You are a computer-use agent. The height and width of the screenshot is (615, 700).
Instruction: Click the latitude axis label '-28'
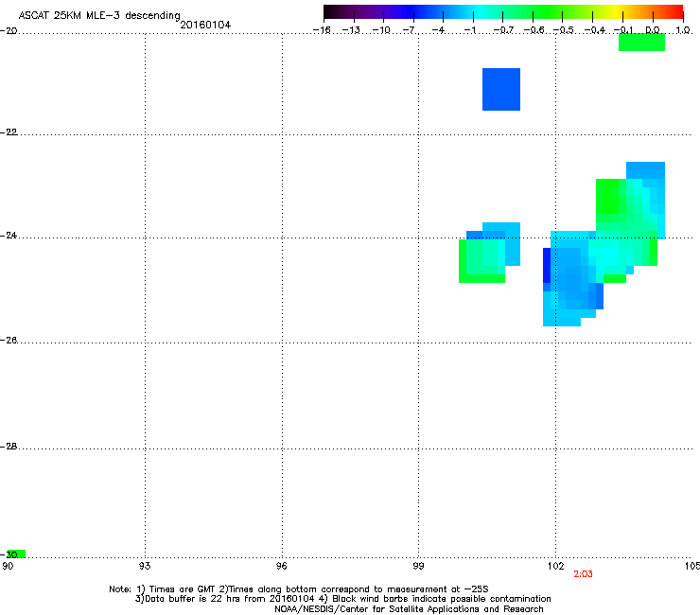pyautogui.click(x=9, y=447)
